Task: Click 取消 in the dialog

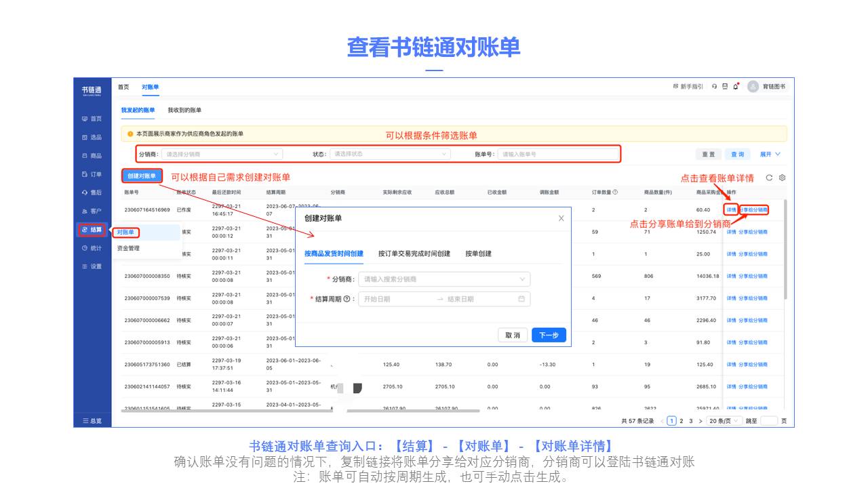Action: (513, 335)
